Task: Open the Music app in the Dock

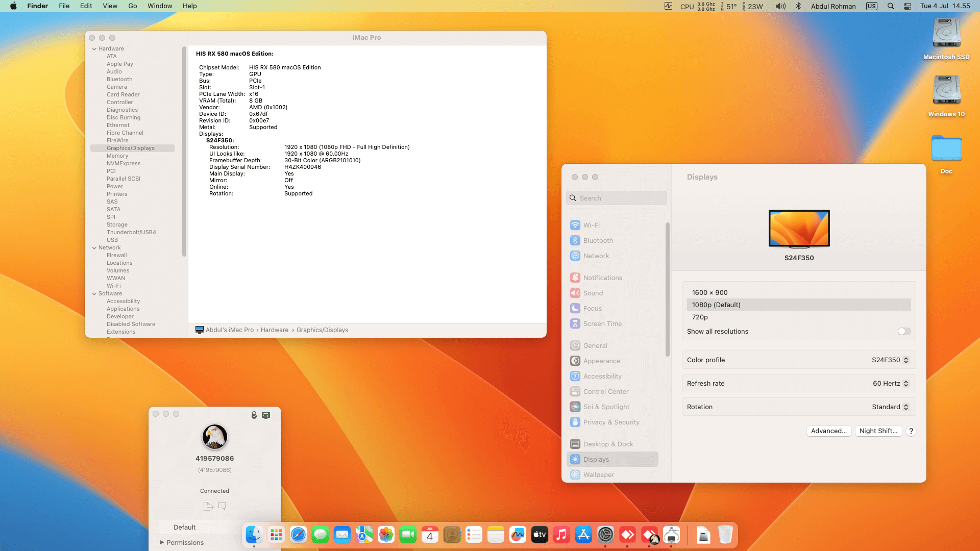Action: [x=561, y=535]
